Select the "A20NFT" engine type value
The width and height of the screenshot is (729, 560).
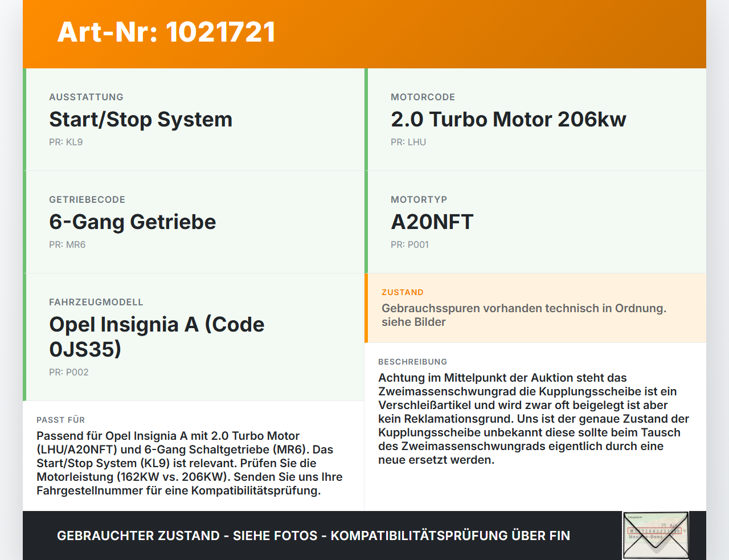click(432, 222)
